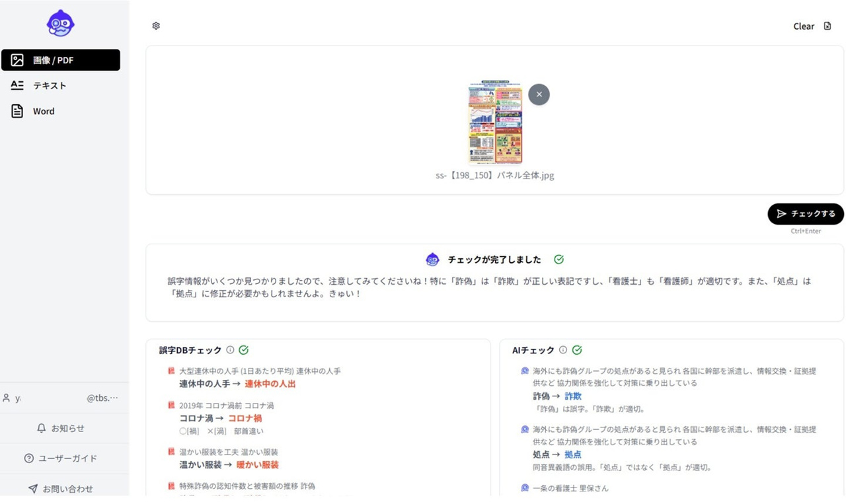Click the paper plane icon for お問い合わせ
This screenshot has height=504, width=846.
[x=33, y=489]
